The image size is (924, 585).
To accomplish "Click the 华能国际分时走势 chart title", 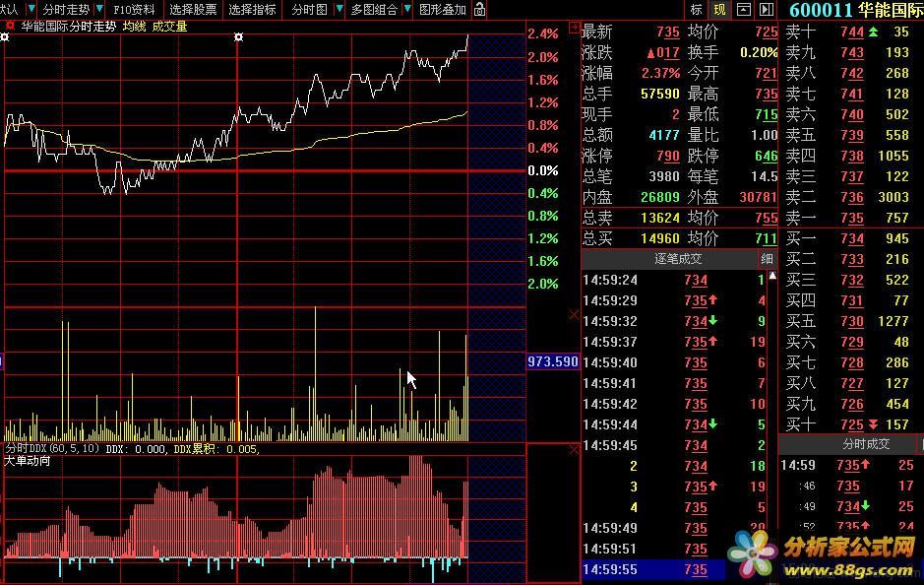I will click(x=68, y=27).
